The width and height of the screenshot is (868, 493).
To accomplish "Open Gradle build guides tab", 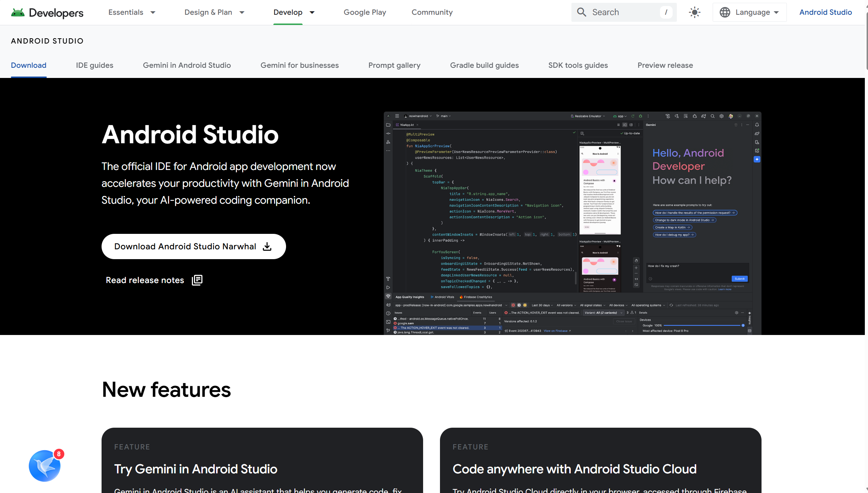I will point(484,65).
